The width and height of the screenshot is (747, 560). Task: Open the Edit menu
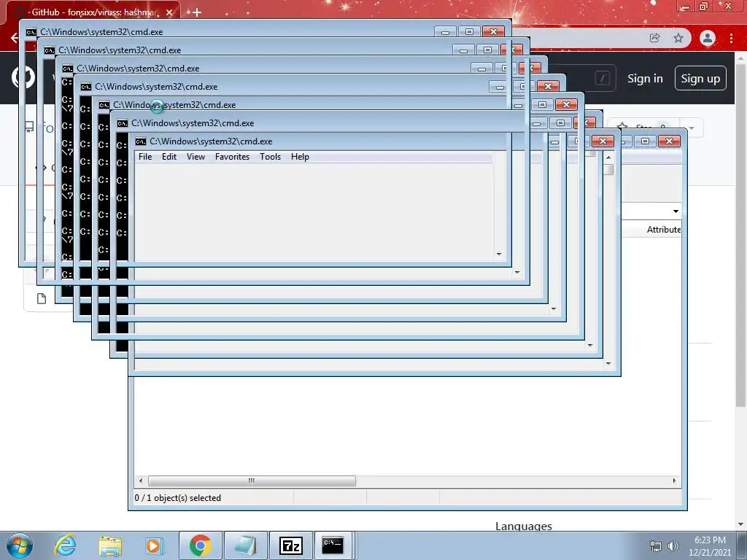[x=169, y=157]
